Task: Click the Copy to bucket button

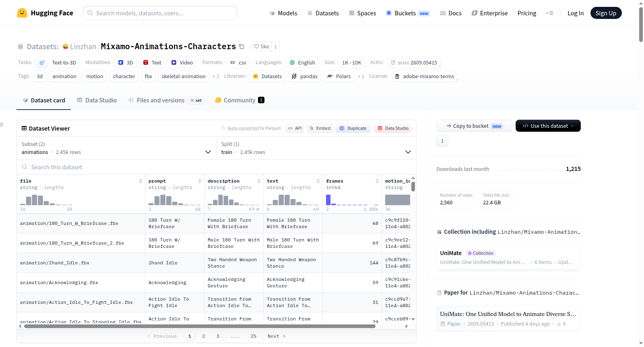Action: click(474, 126)
